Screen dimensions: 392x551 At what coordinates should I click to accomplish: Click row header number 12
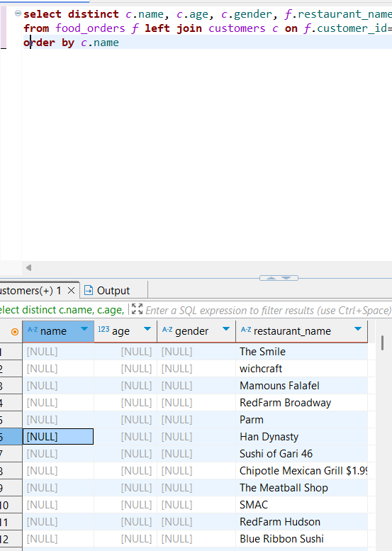click(11, 539)
